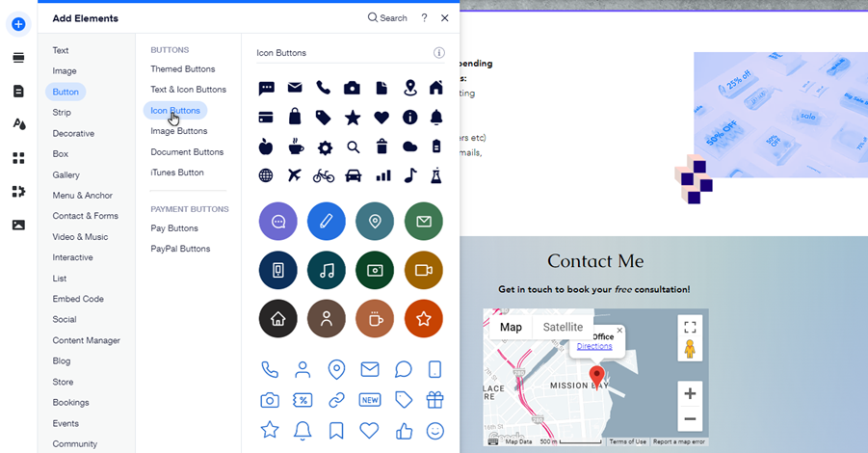Select the Gallery category
Screen dimensions: 868x453
pos(66,174)
